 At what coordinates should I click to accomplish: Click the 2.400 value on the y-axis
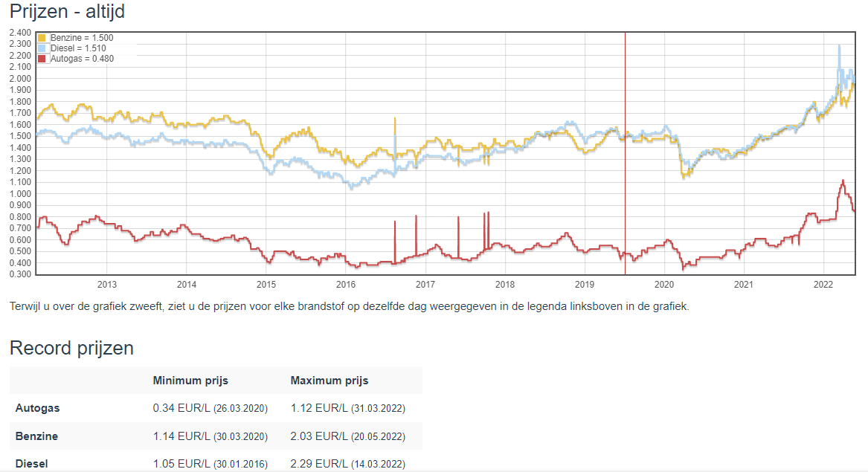tap(20, 33)
